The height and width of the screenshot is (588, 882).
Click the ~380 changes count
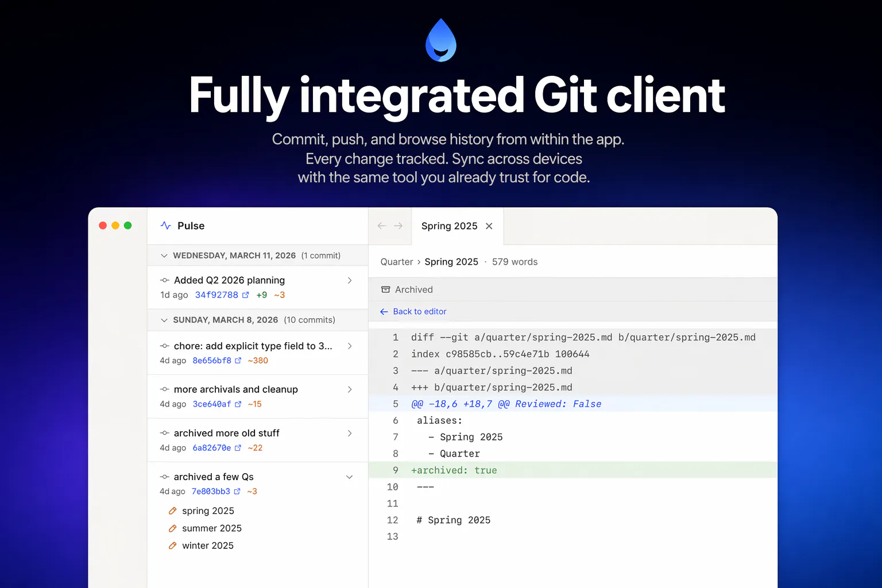(x=258, y=361)
